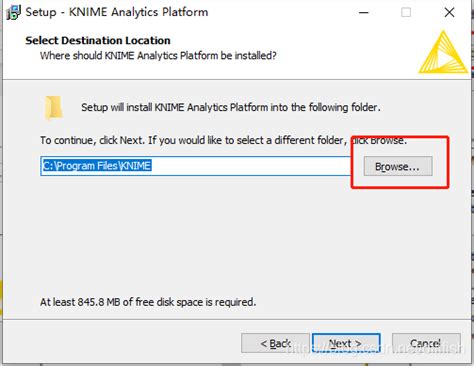The width and height of the screenshot is (474, 366).
Task: Click the Setup installer icon in title bar
Action: (x=13, y=13)
